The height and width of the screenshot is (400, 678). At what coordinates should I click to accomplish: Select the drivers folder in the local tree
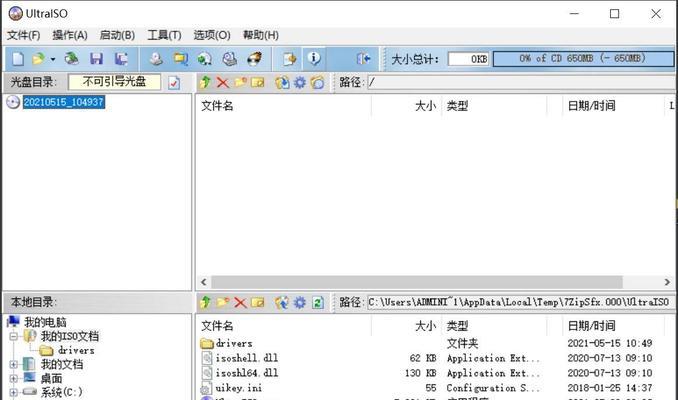[76, 350]
